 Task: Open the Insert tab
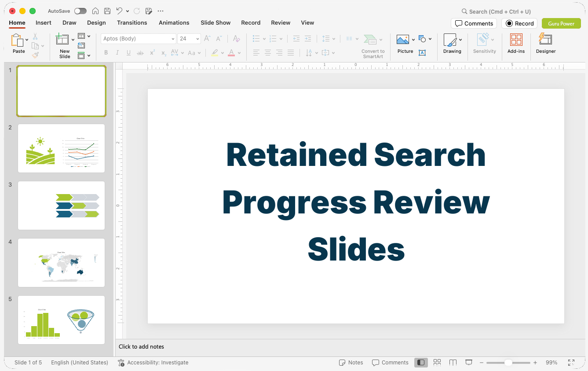tap(44, 22)
